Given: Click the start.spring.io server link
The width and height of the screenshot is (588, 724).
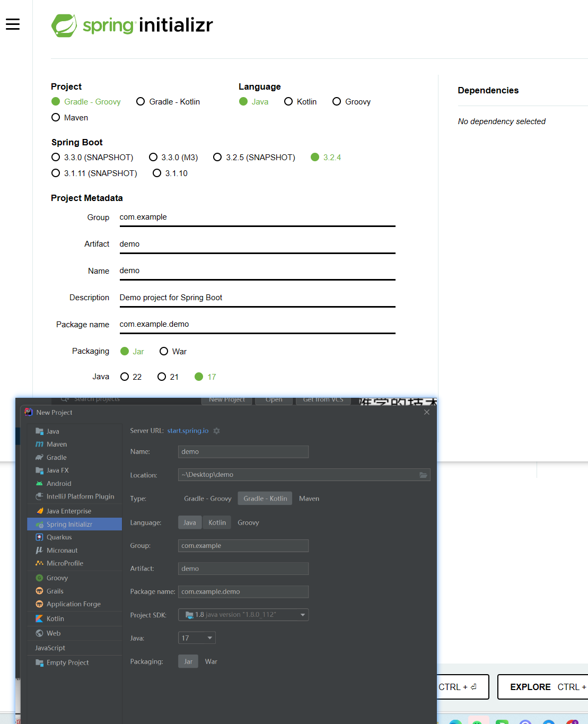Looking at the screenshot, I should [188, 431].
